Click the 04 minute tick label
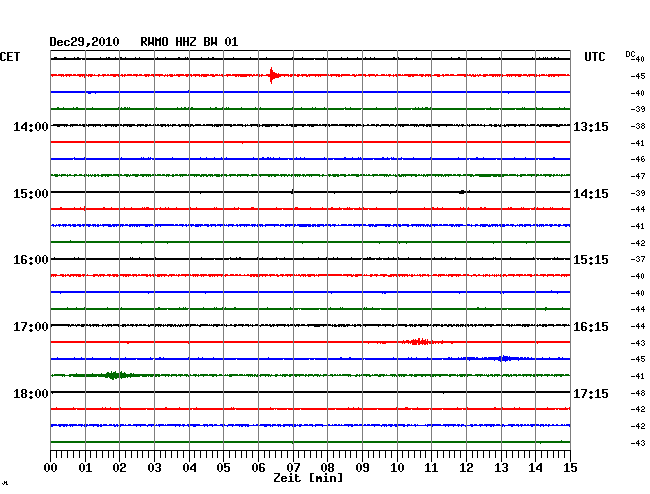The image size is (650, 494). click(189, 468)
